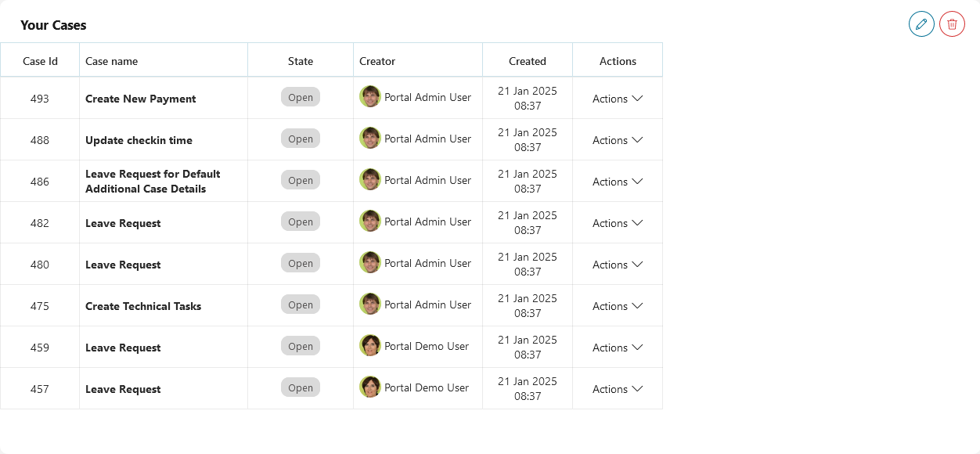Image resolution: width=980 pixels, height=454 pixels.
Task: Sort by the Case Id column header
Action: [40, 61]
